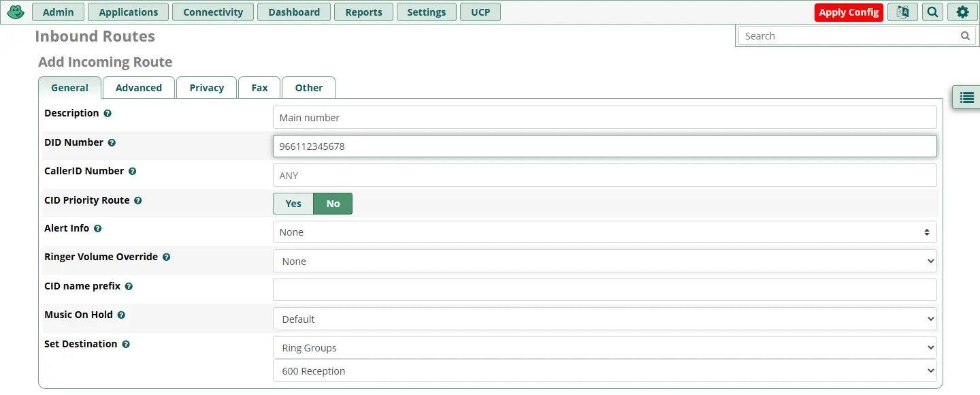Screen dimensions: 980x395
Task: Click the search field magnifier icon
Action: 965,36
